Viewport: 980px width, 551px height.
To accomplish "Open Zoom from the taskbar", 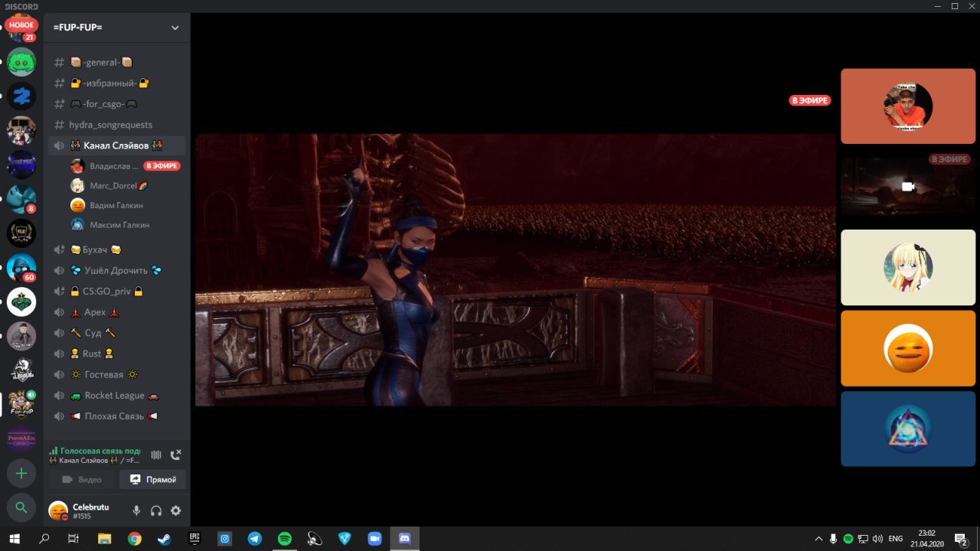I will point(374,539).
